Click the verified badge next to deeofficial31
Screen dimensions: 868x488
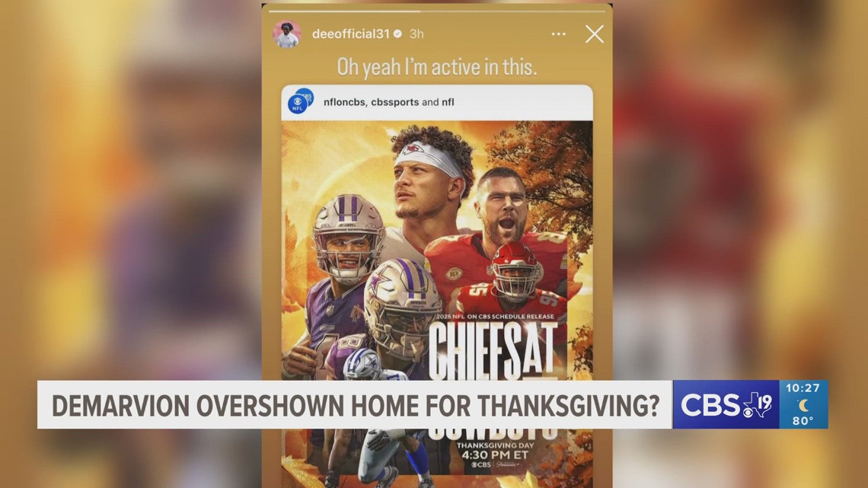397,34
